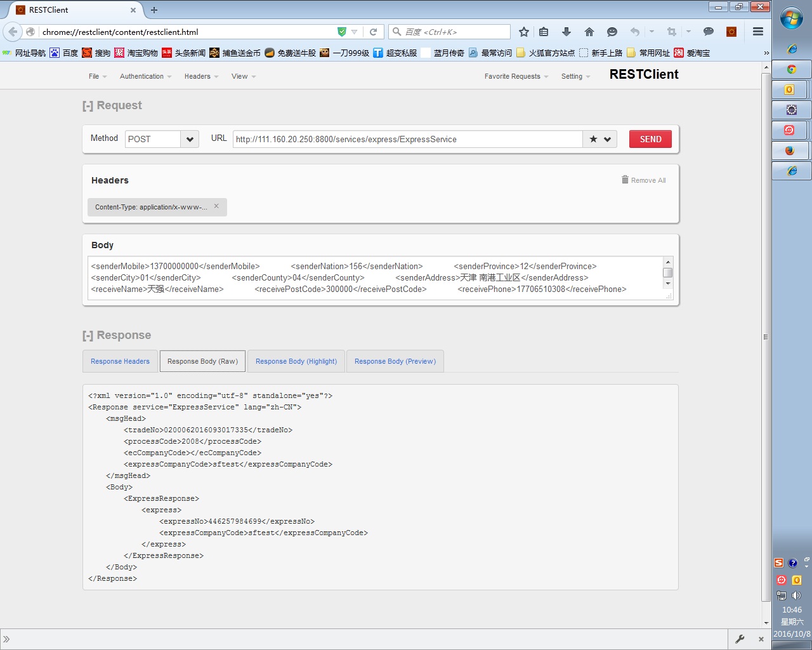The image size is (812, 650).
Task: Click the crop screenshot icon in toolbar
Action: pos(672,32)
